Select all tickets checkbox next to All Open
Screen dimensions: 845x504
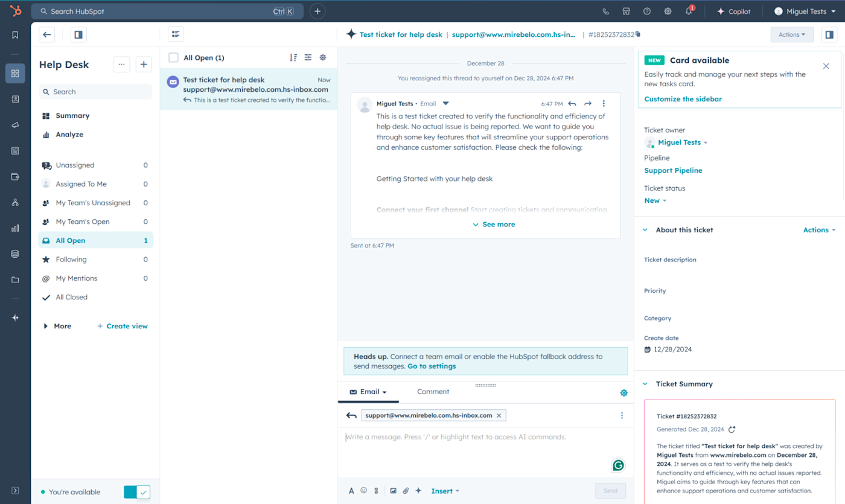174,57
